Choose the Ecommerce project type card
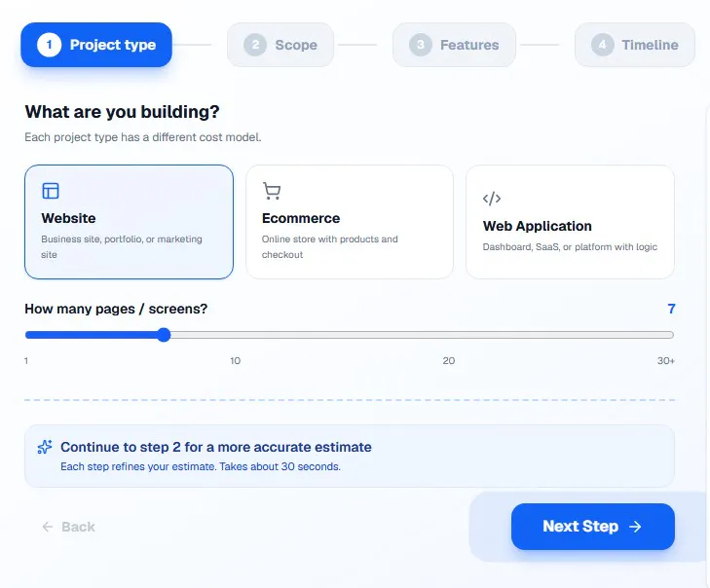 click(350, 222)
